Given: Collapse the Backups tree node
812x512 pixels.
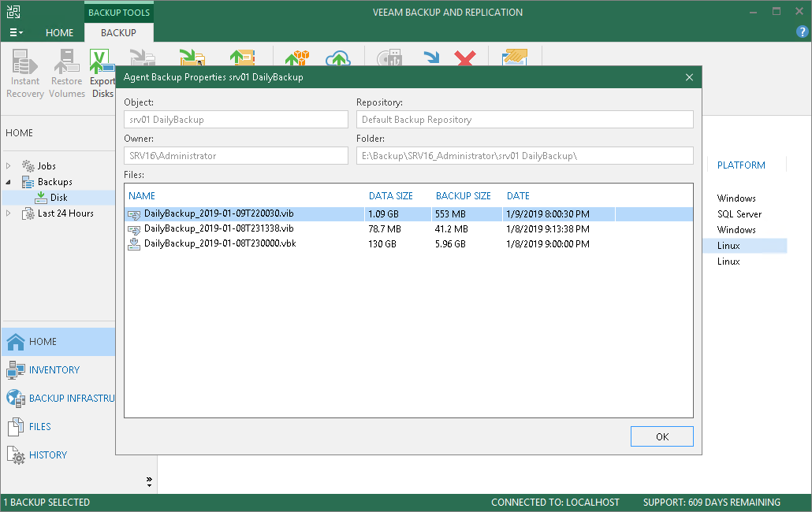Looking at the screenshot, I should (x=9, y=182).
